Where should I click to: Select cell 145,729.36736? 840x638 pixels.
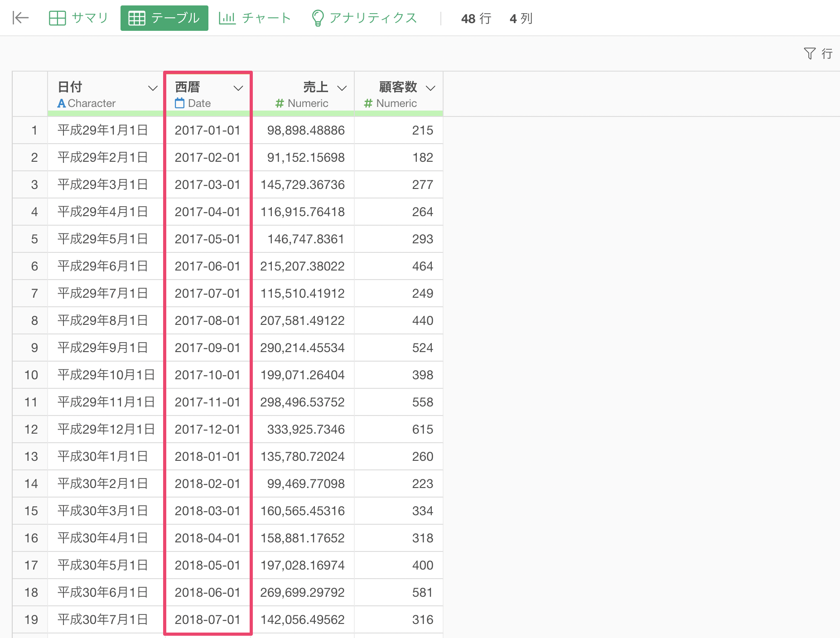303,184
